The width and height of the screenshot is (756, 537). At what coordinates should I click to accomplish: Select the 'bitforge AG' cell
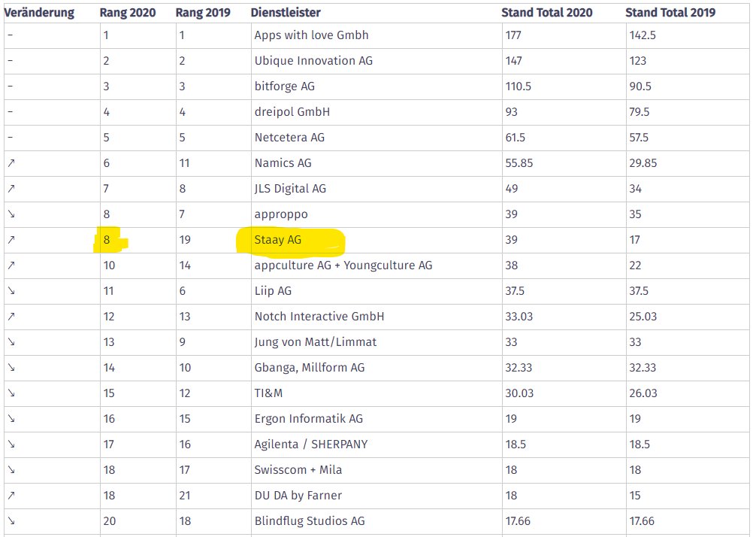[376, 86]
